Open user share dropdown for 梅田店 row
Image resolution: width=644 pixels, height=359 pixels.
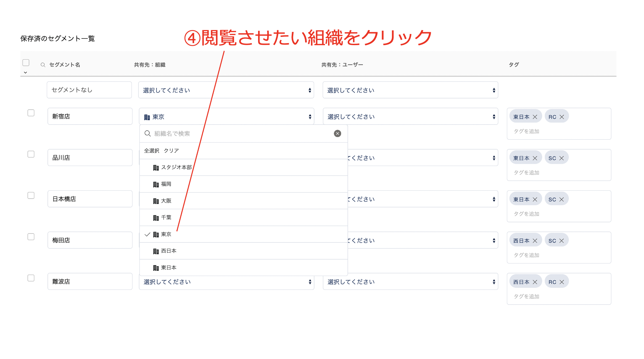[423, 240]
